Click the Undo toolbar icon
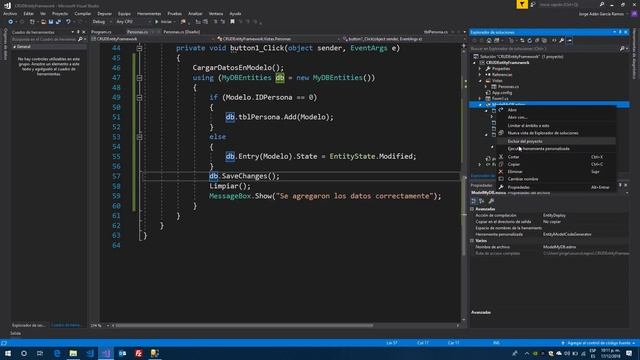The width and height of the screenshot is (640, 360). [x=68, y=22]
